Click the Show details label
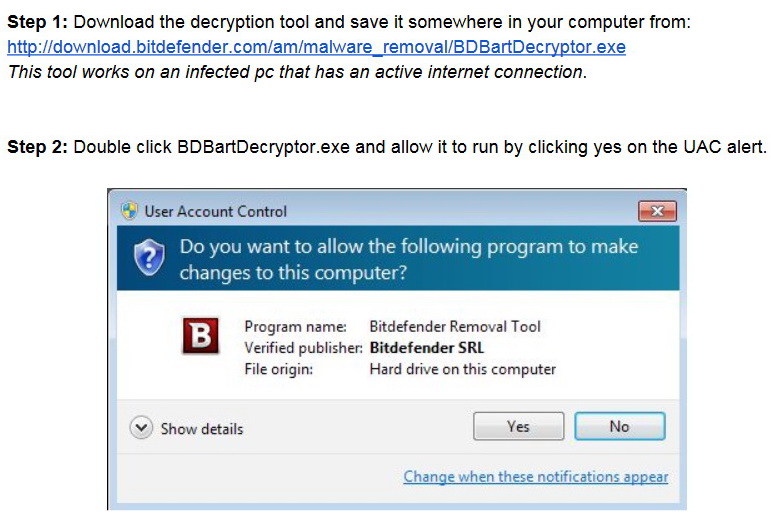The image size is (771, 515). coord(202,428)
